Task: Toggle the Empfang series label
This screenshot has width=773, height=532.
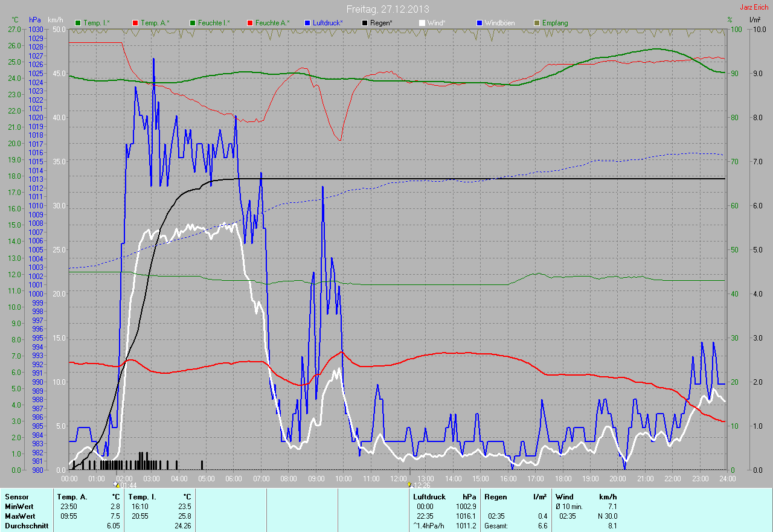Action: click(x=555, y=23)
